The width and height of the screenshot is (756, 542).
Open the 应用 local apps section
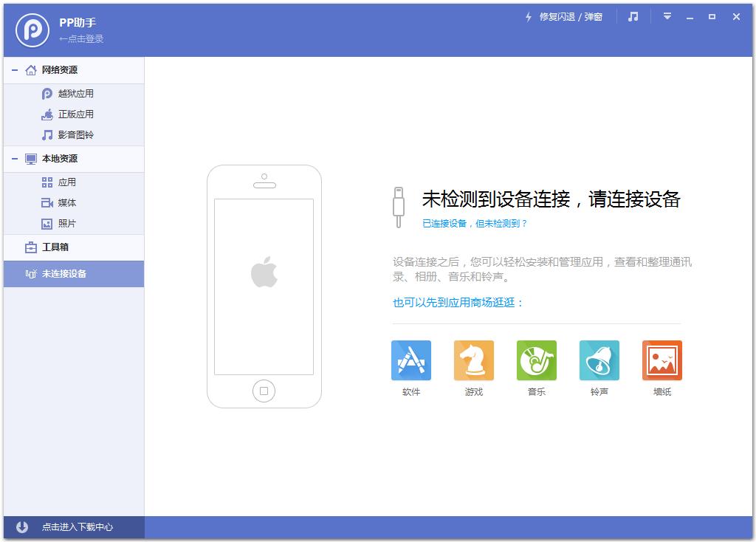66,182
